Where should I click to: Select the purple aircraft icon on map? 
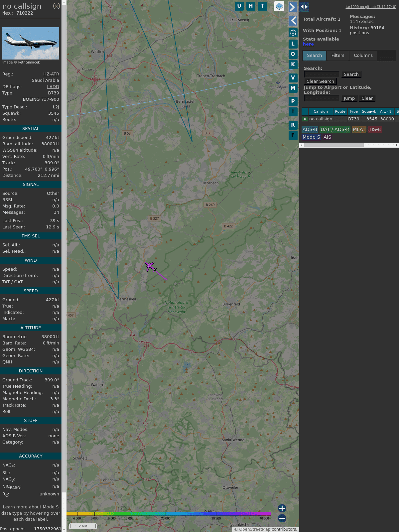151,266
